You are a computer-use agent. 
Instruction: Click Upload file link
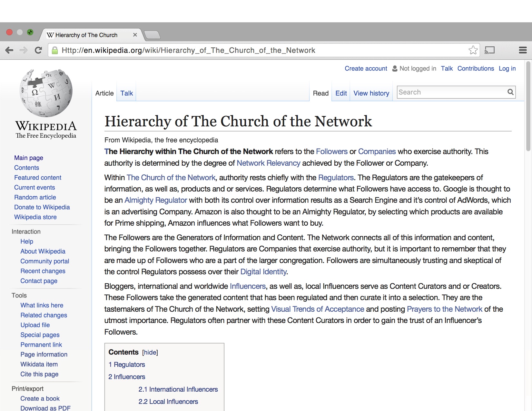coord(35,325)
